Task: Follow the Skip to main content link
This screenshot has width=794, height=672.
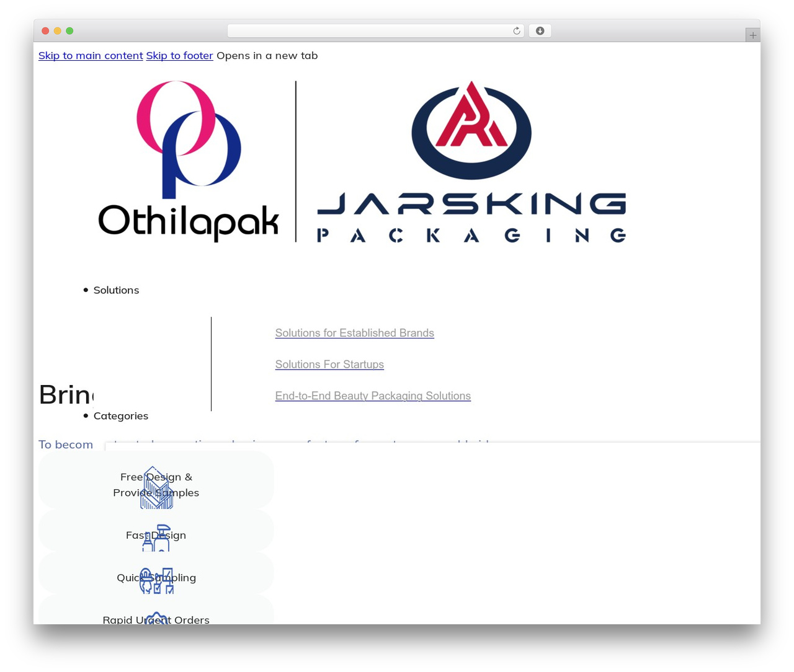Action: 91,55
